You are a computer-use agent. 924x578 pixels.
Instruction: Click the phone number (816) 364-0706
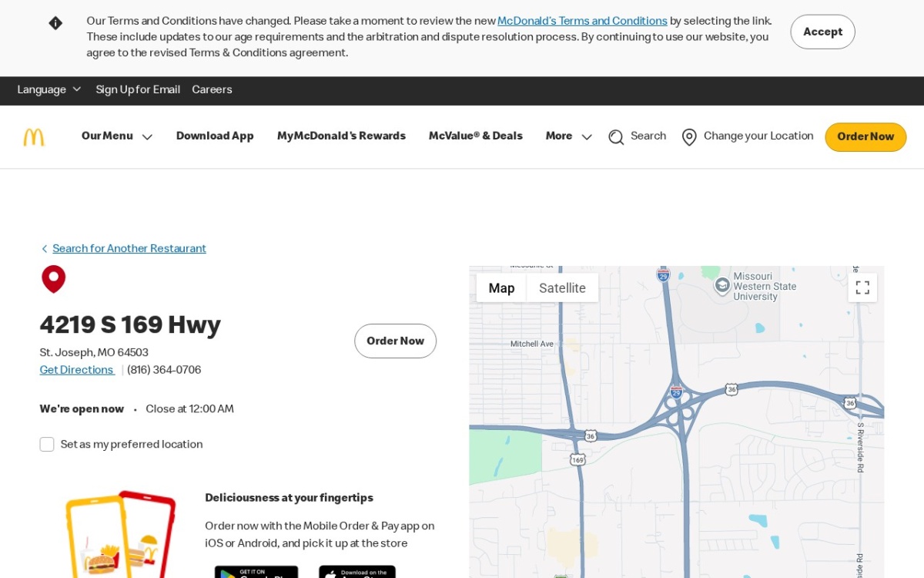point(164,370)
